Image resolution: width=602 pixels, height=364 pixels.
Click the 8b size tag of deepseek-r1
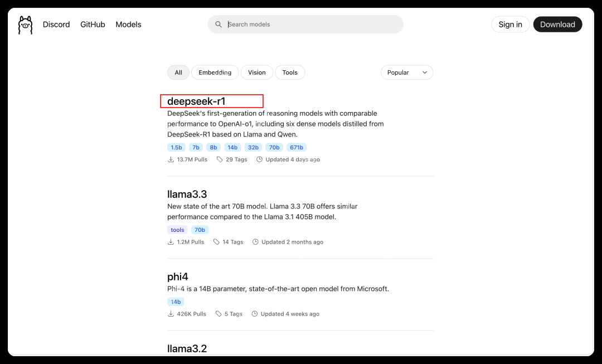(213, 148)
